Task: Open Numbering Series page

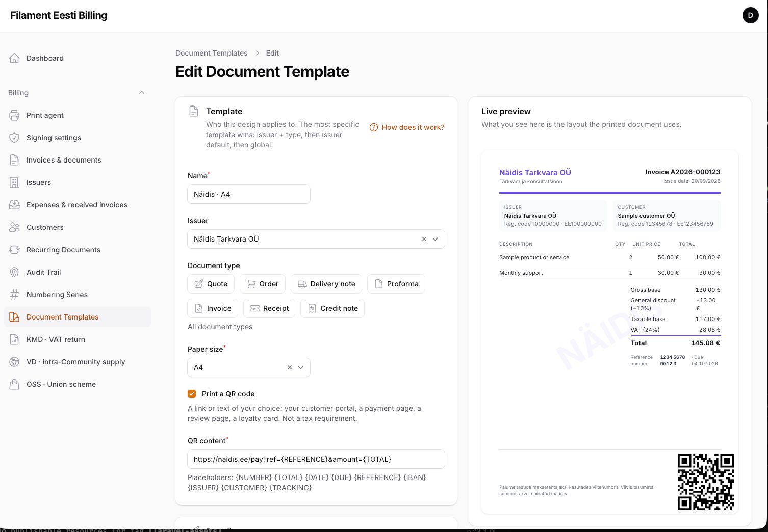Action: (x=78, y=295)
